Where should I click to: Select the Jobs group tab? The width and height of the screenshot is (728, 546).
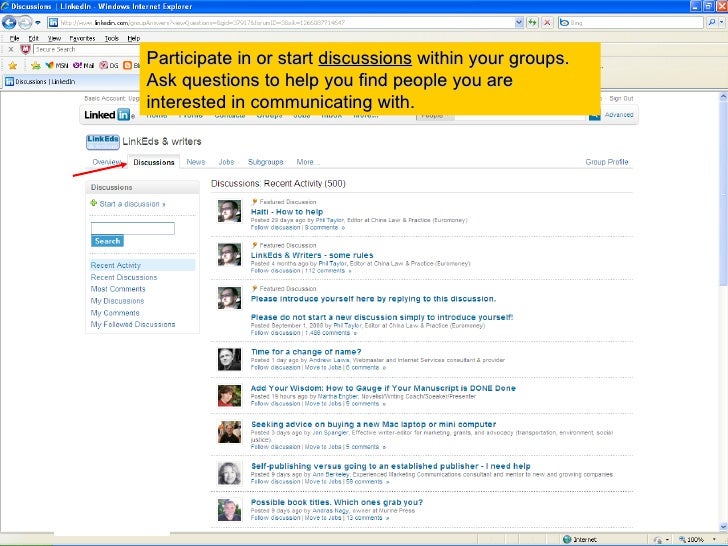pos(226,161)
